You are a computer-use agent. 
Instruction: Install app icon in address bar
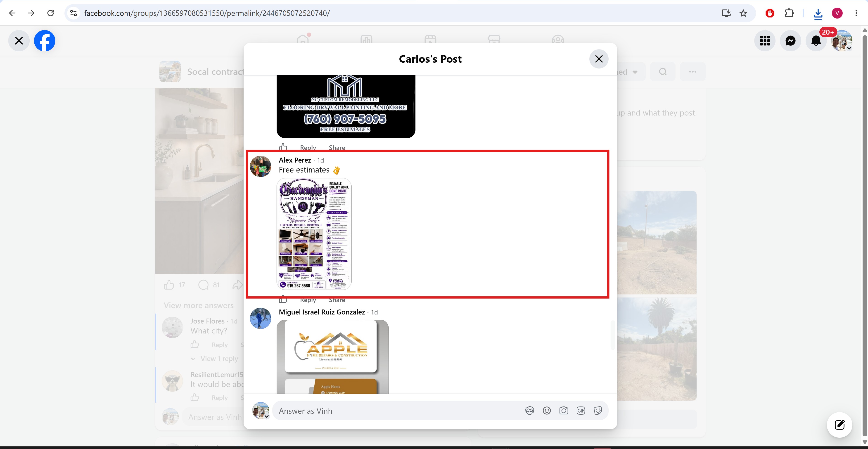[726, 13]
